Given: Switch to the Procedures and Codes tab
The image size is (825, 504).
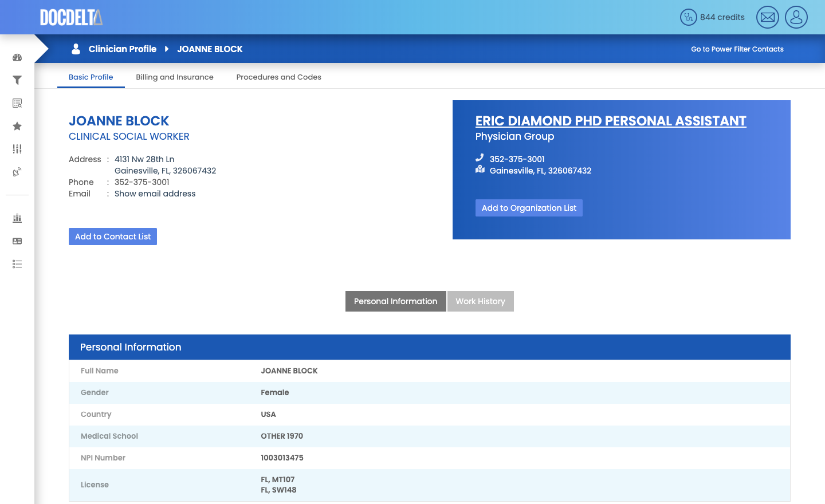Looking at the screenshot, I should click(x=278, y=77).
